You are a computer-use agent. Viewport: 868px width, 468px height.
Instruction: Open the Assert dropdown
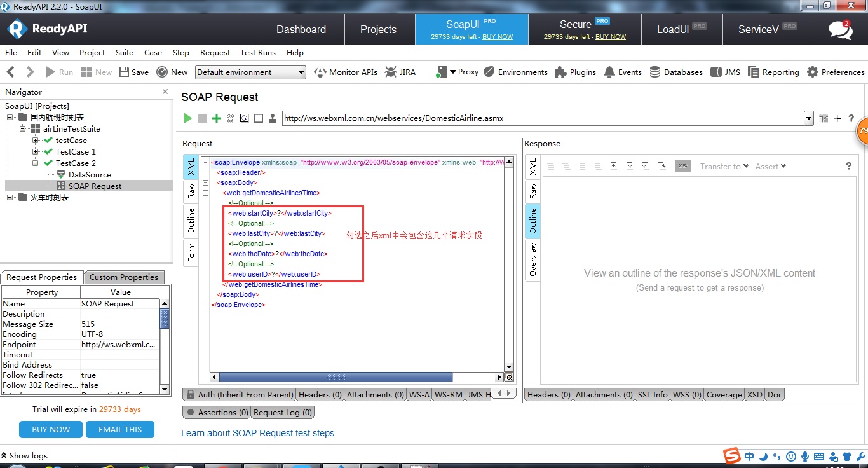(x=771, y=166)
